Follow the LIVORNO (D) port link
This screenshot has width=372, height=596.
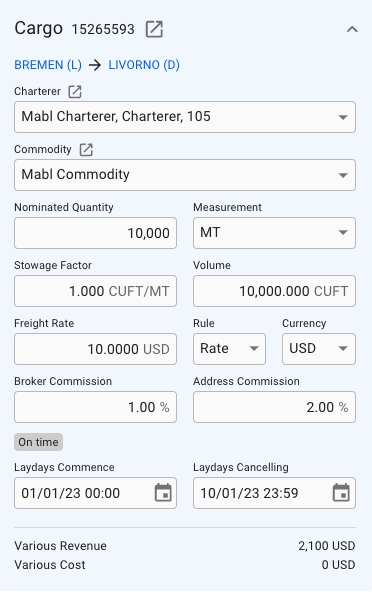point(144,65)
